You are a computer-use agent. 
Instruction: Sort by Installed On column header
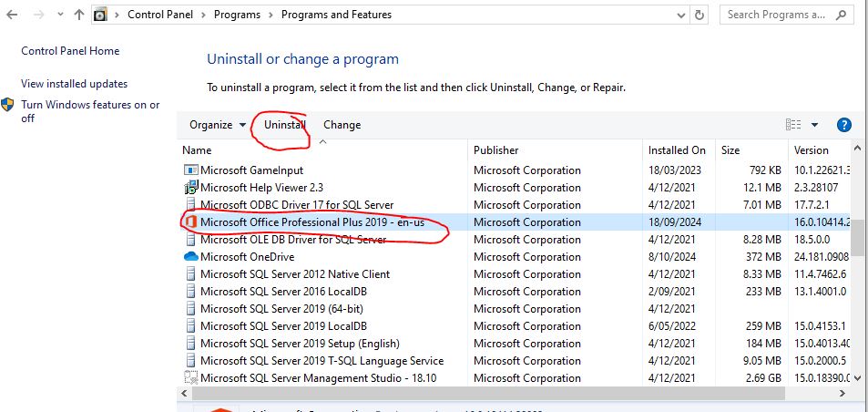(677, 150)
